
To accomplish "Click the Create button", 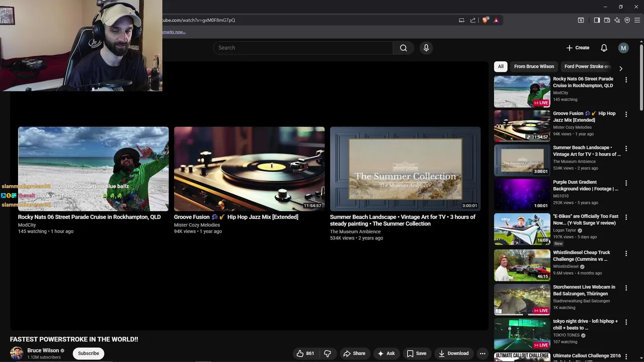I will (x=578, y=48).
